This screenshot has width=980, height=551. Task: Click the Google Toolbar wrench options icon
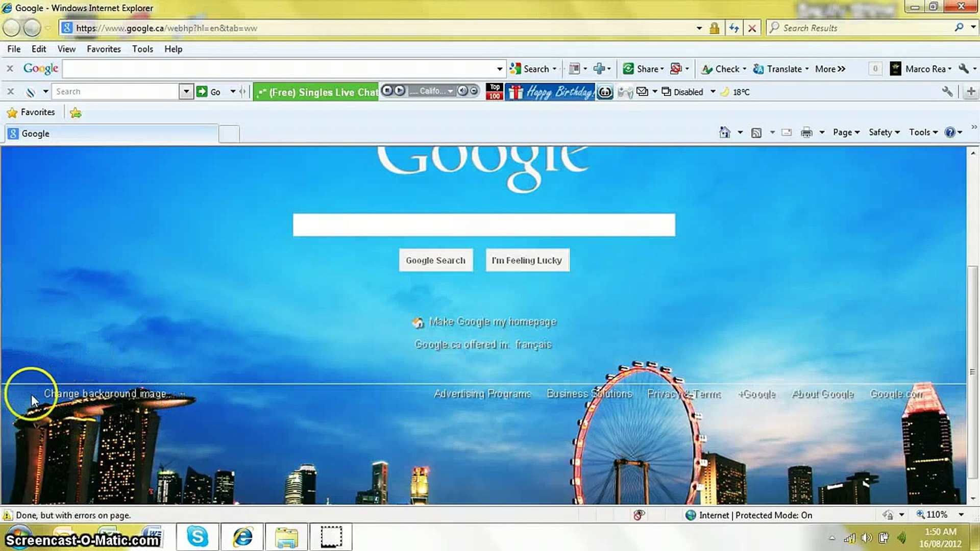click(964, 69)
